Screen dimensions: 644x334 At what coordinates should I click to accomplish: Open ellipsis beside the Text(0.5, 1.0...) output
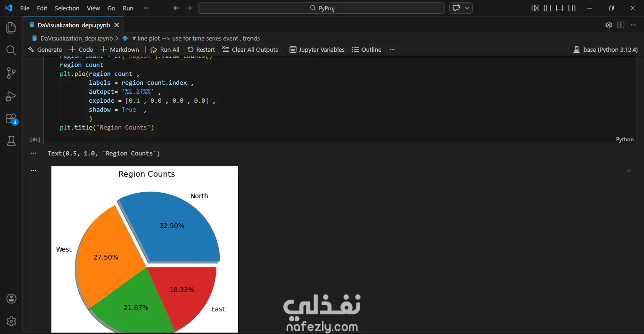tap(33, 153)
